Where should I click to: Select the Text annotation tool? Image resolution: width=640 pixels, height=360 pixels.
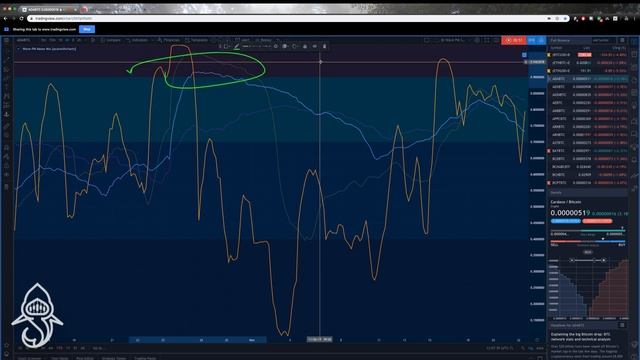coord(7,87)
